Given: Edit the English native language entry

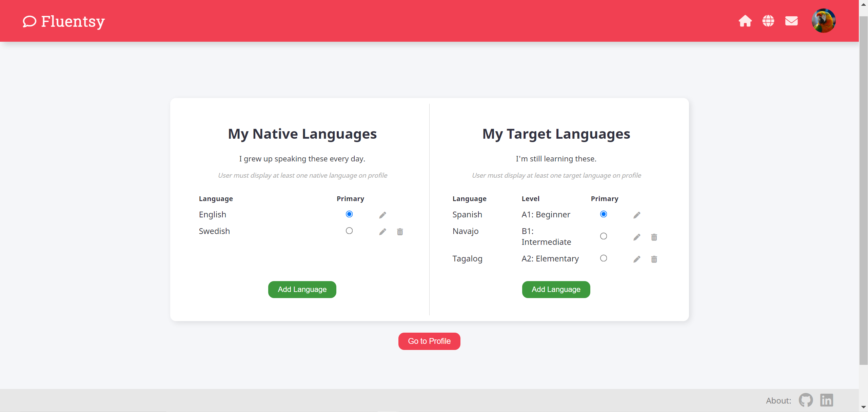Looking at the screenshot, I should [382, 215].
